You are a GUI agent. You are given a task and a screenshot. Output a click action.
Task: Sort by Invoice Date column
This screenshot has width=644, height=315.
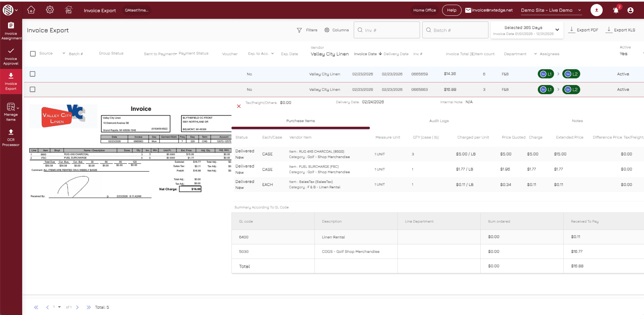[x=368, y=54]
